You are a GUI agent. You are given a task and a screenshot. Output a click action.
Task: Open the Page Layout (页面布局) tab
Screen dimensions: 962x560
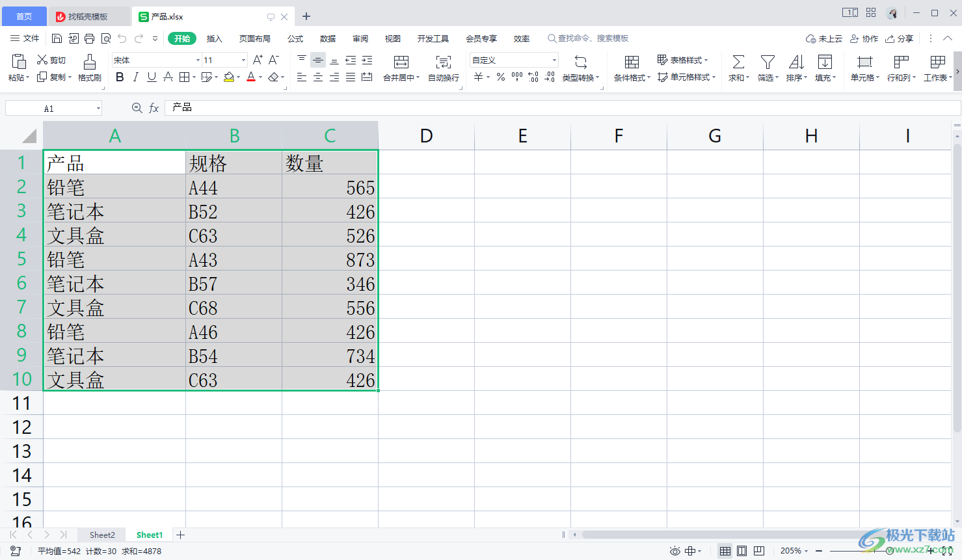pyautogui.click(x=255, y=38)
